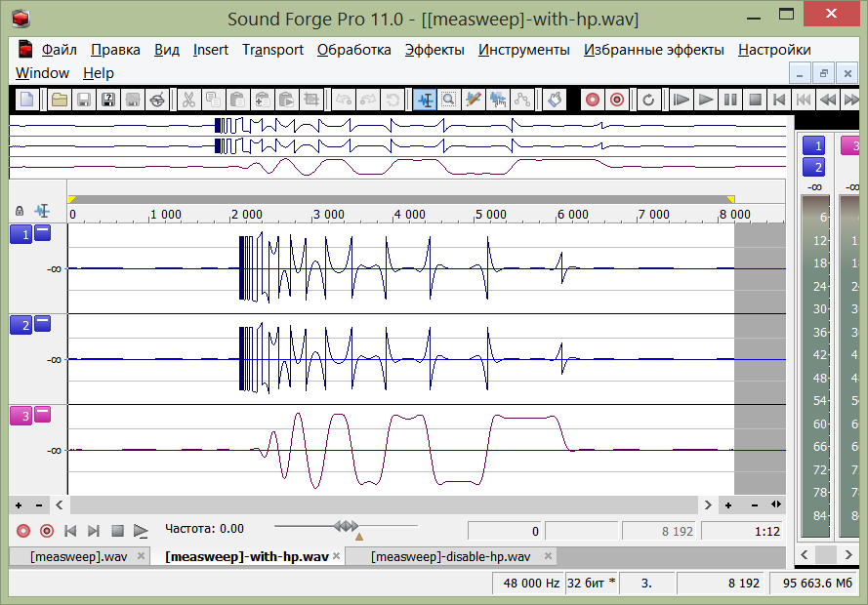868x605 pixels.
Task: Select channel 3 via its magenta number button
Action: point(21,416)
